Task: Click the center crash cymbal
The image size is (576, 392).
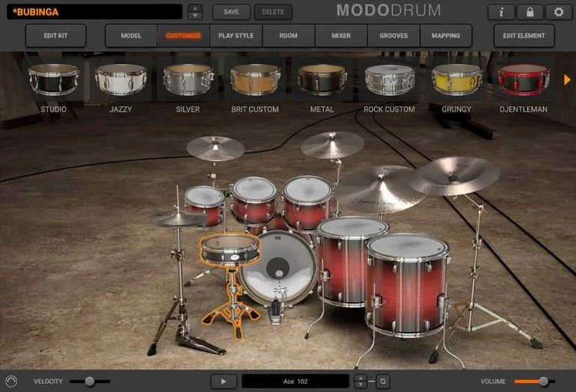Action: tap(332, 145)
